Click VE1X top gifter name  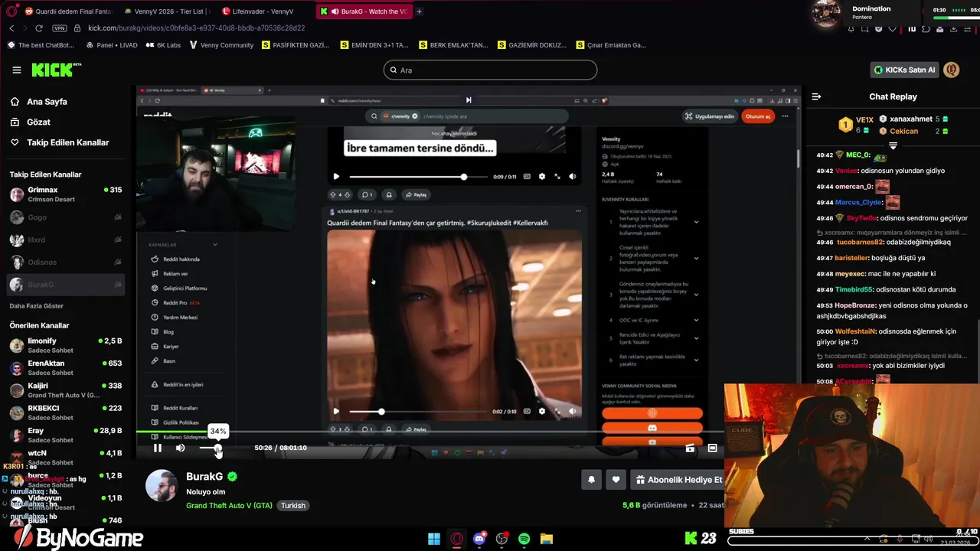pyautogui.click(x=864, y=120)
